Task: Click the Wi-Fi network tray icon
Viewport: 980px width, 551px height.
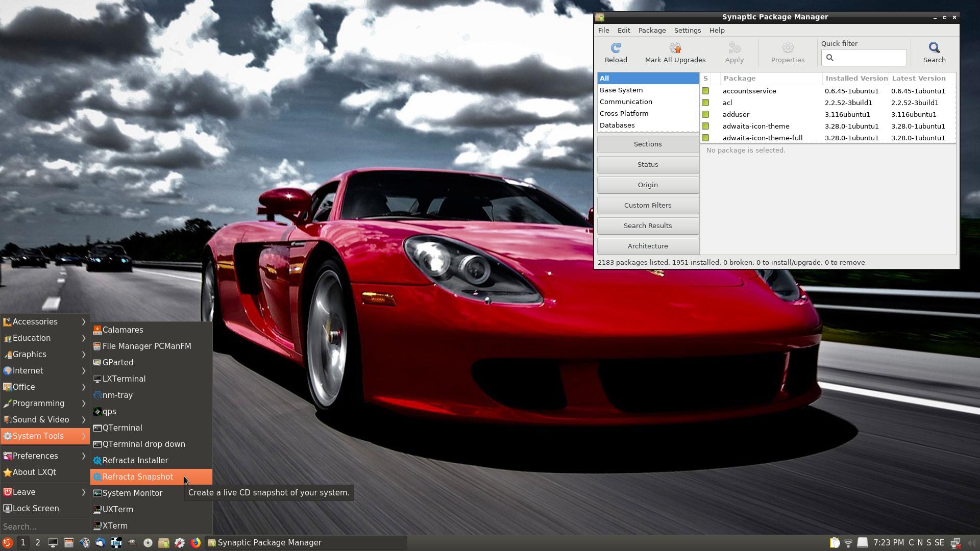Action: tap(848, 543)
